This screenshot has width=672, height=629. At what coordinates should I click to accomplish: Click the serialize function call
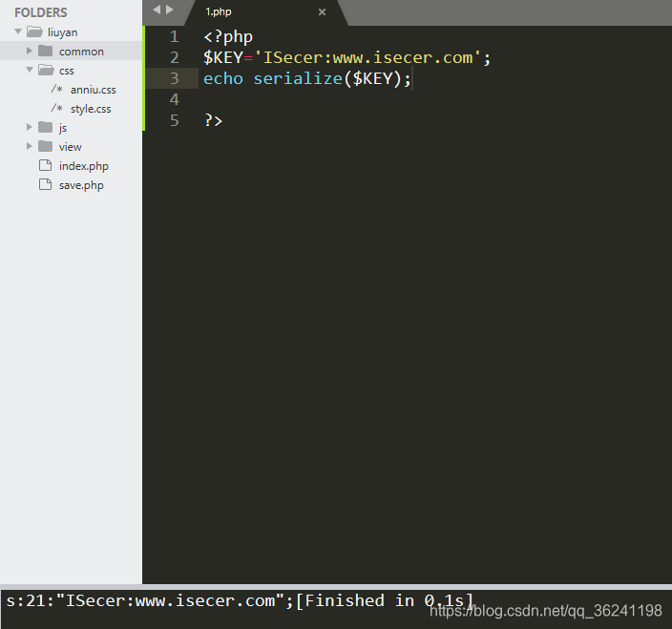tap(298, 78)
